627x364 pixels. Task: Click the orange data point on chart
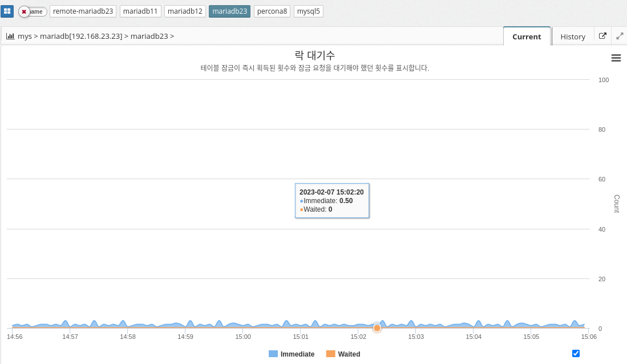click(x=377, y=328)
